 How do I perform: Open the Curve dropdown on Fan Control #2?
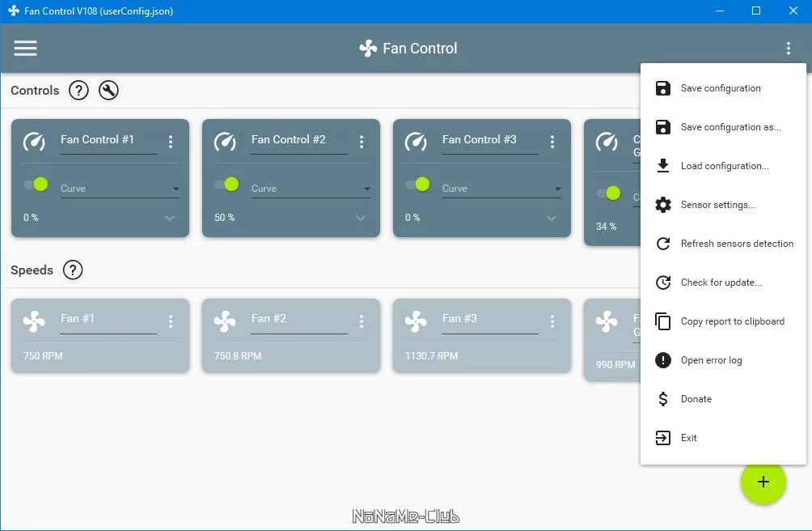311,189
